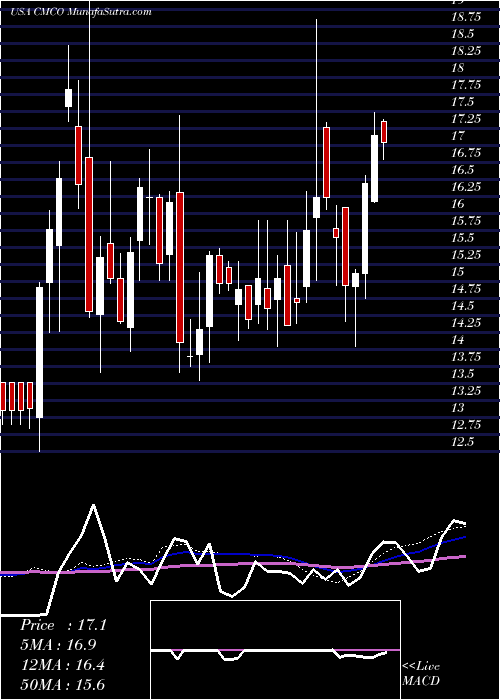Select the 18.5 price axis label

[x=465, y=34]
